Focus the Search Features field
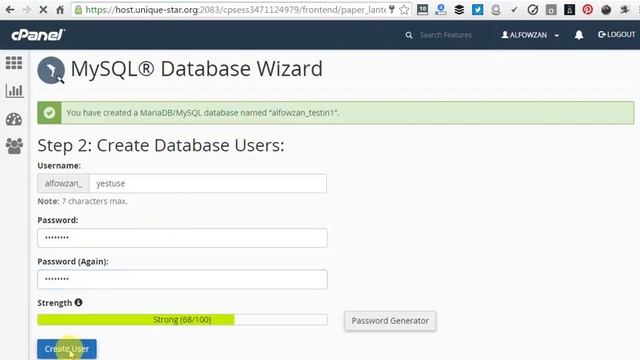This screenshot has height=360, width=640. [446, 35]
